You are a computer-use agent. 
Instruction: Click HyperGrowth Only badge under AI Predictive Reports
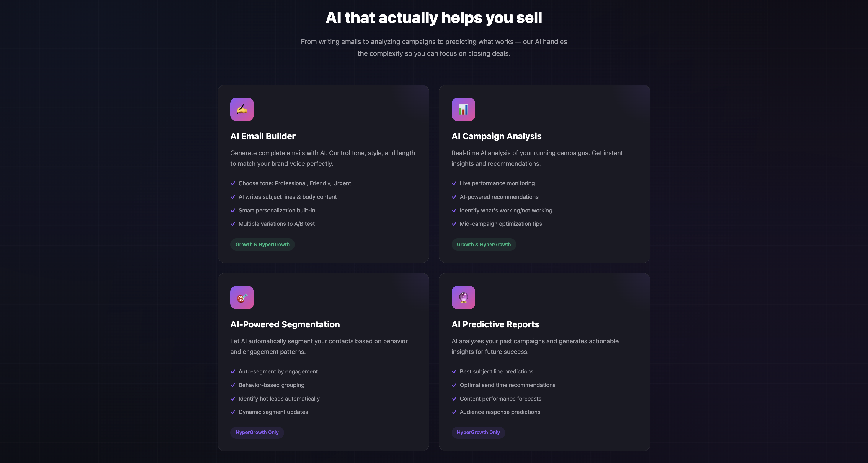(478, 432)
